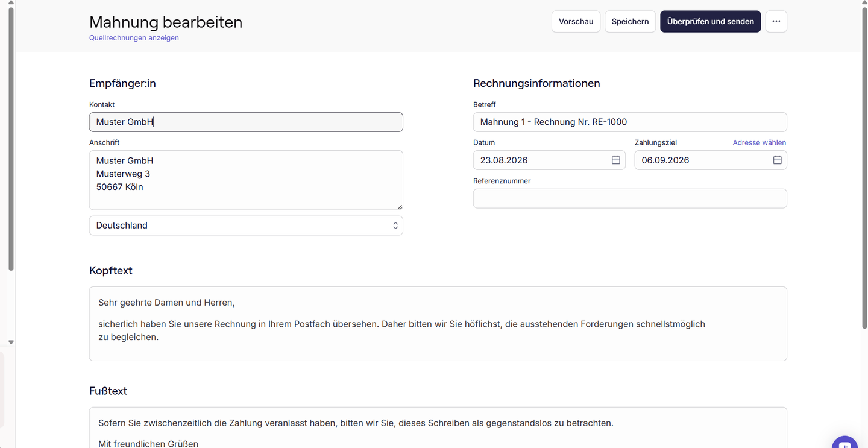Click the Referenznummer label
This screenshot has width=868, height=448.
(502, 181)
